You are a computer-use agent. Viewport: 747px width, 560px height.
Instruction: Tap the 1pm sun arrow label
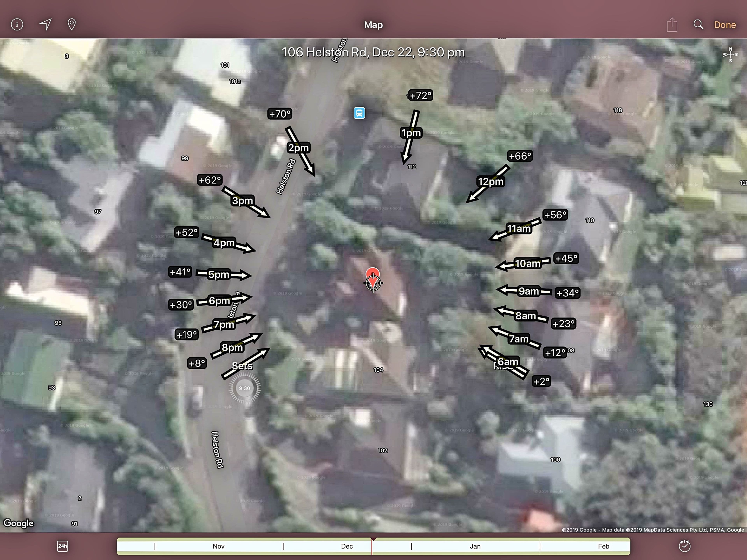[x=411, y=133]
